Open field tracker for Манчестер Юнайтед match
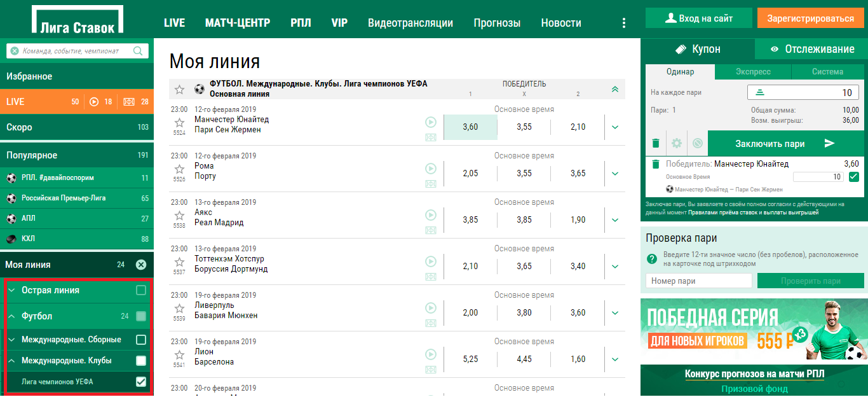 [431, 137]
